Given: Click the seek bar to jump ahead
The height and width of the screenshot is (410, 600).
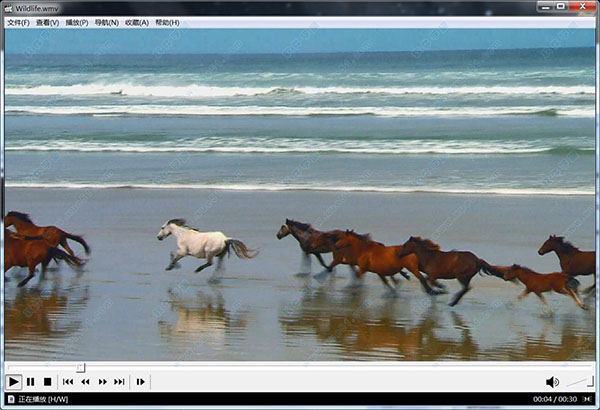Looking at the screenshot, I should (x=300, y=367).
